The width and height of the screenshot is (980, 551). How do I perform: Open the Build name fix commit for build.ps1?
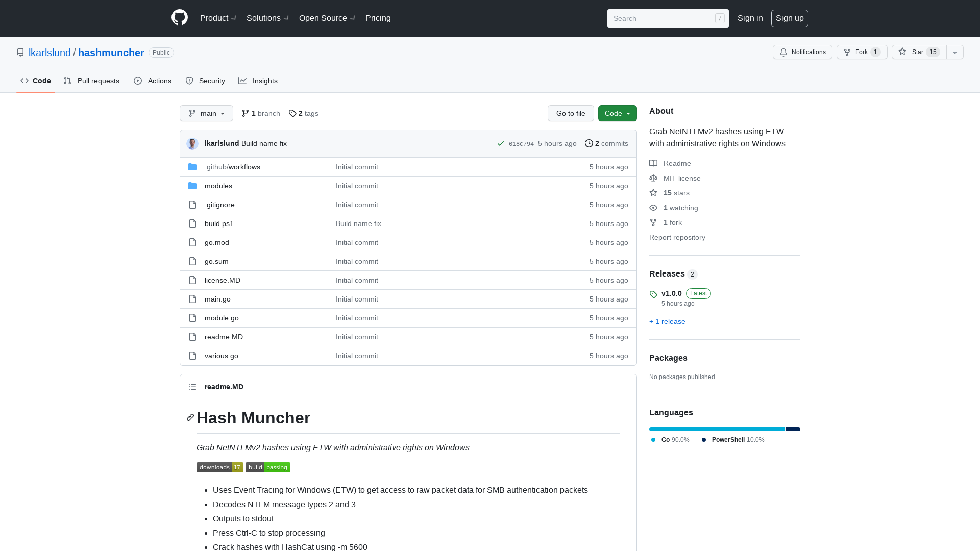(x=358, y=224)
